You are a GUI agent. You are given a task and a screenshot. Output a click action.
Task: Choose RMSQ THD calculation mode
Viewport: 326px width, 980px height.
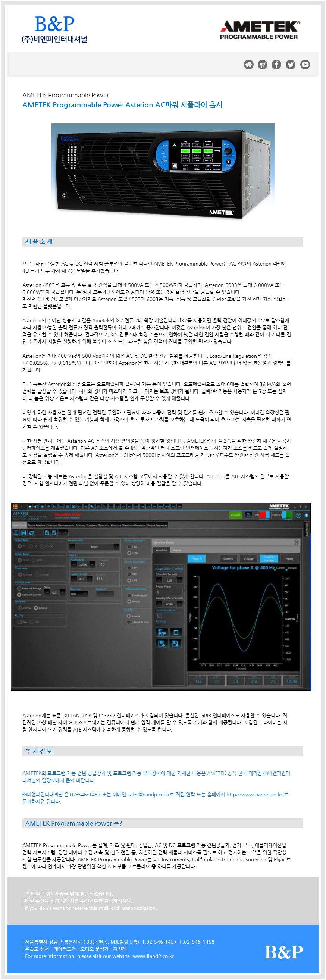coord(129,601)
